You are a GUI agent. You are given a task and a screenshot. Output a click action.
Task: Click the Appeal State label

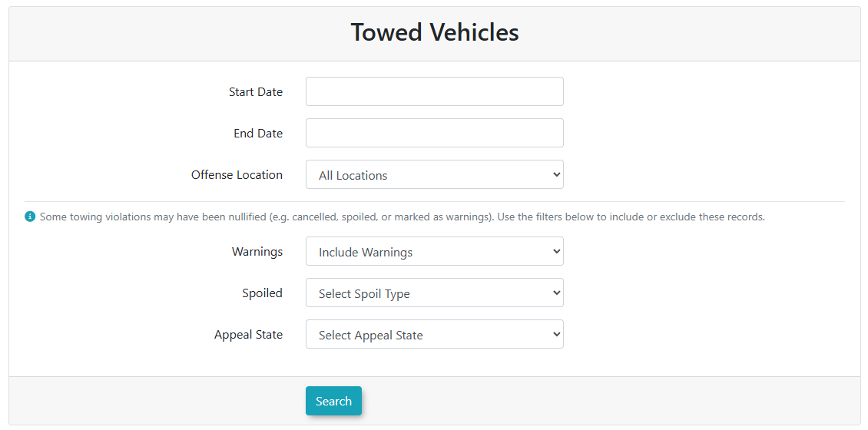248,335
